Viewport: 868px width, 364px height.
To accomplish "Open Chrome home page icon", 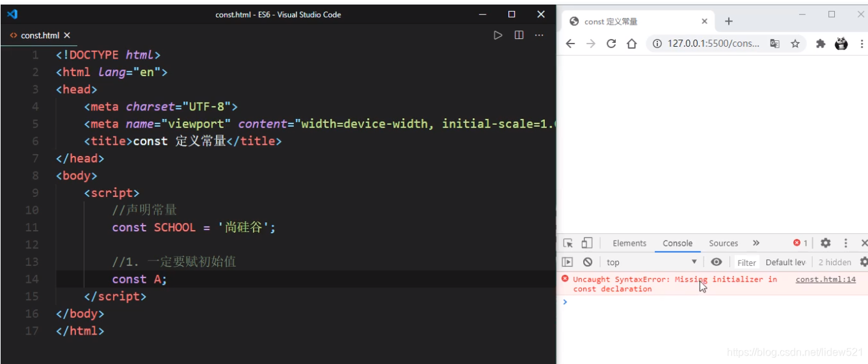I will pyautogui.click(x=631, y=44).
